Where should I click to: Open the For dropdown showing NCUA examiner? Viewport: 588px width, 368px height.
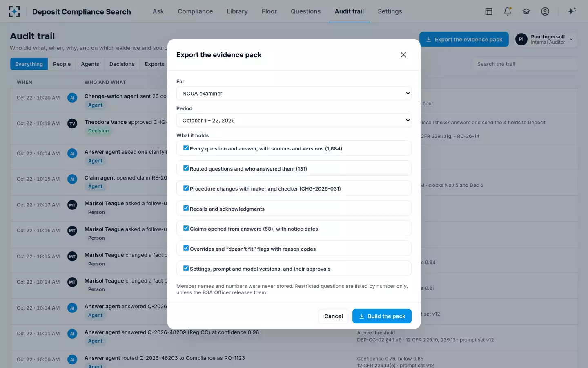[x=294, y=93]
